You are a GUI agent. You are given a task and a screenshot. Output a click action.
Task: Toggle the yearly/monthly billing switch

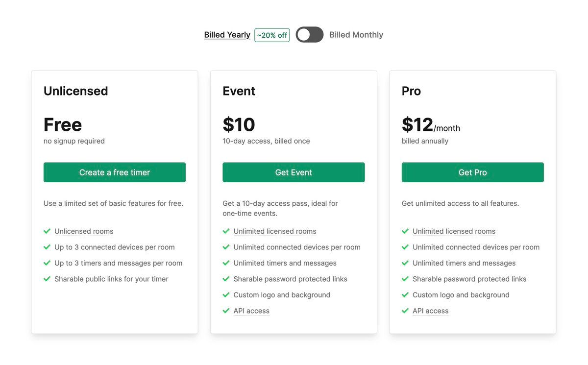point(310,35)
